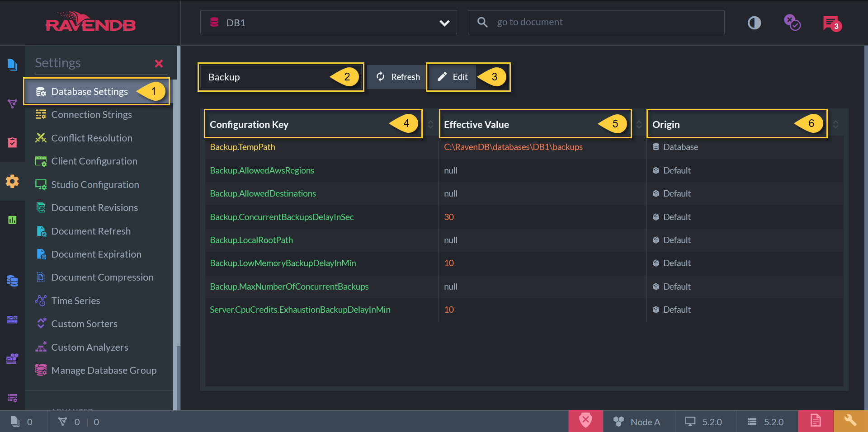Select Backup.LocalRootPath configuration key
868x432 pixels.
pyautogui.click(x=251, y=240)
